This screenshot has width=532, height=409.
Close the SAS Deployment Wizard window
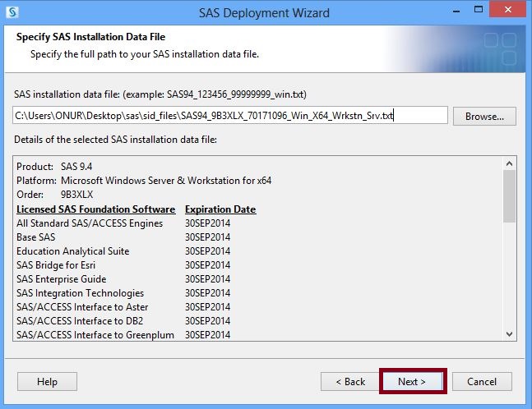click(508, 10)
